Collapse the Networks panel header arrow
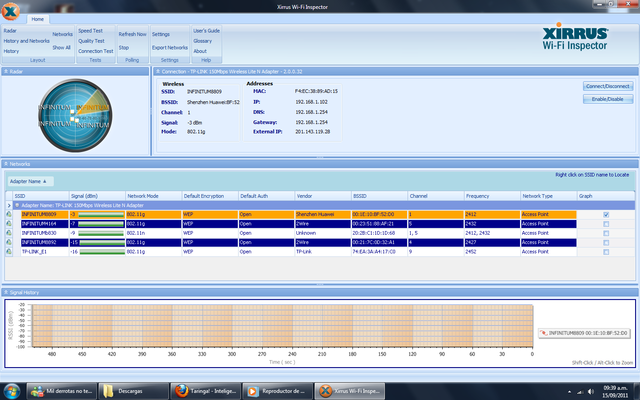The height and width of the screenshot is (400, 640). [x=6, y=164]
